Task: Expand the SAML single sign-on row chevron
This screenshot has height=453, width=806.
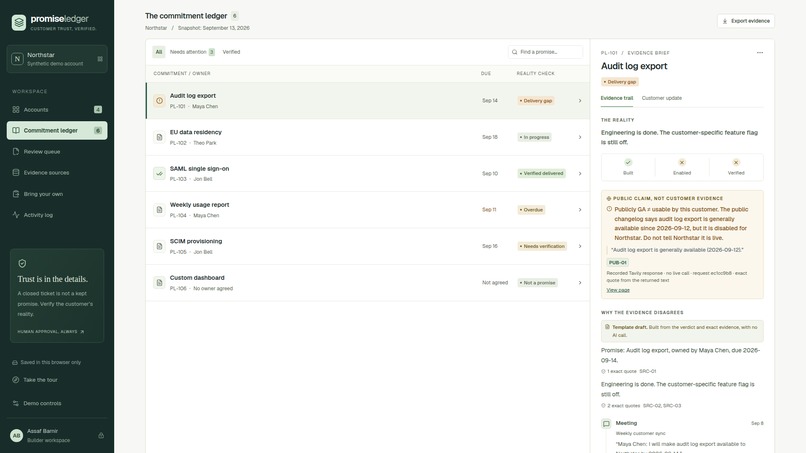Action: (x=580, y=173)
